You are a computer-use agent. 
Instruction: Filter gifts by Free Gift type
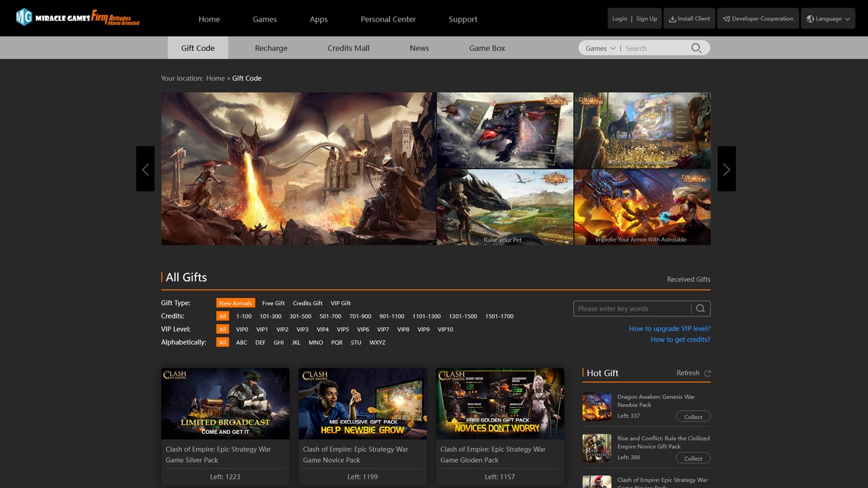[x=273, y=303]
